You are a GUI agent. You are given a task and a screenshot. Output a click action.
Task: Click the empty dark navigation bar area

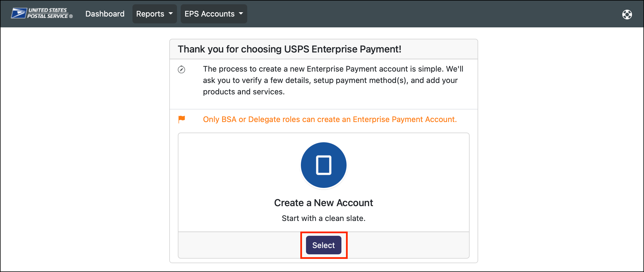tap(428, 14)
